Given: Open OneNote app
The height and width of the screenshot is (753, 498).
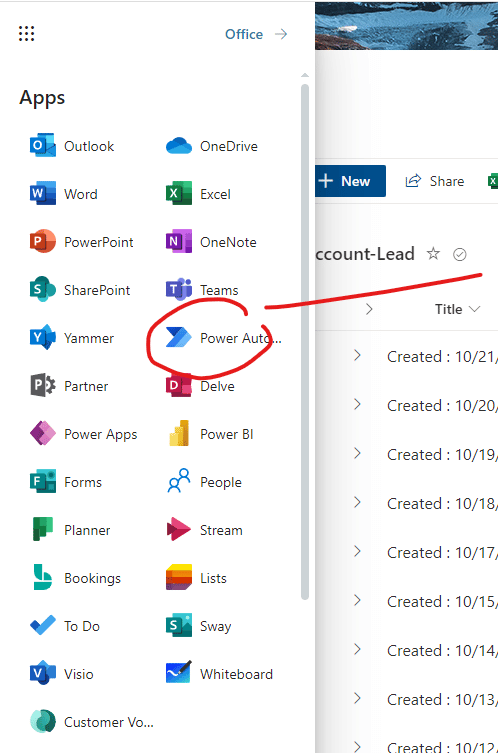Looking at the screenshot, I should click(x=211, y=242).
